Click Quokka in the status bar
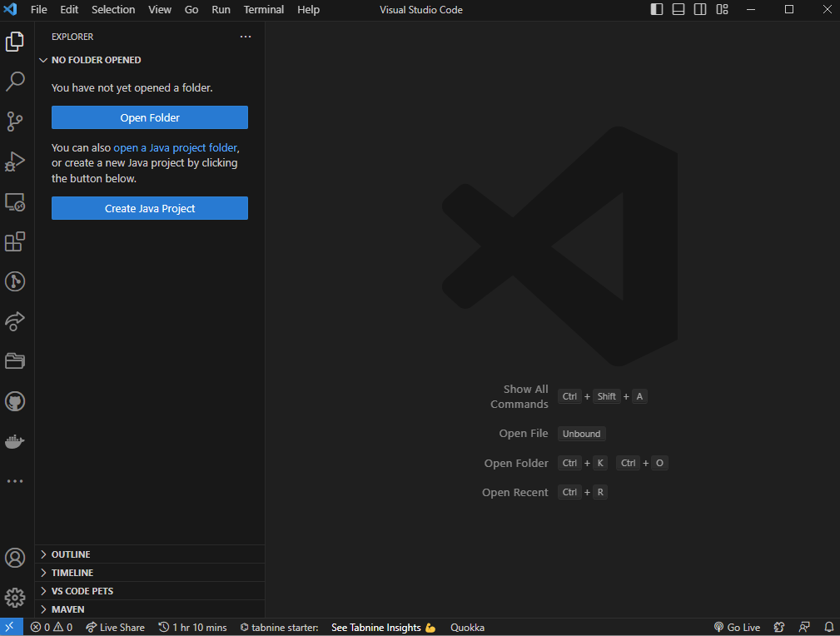Screen dimensions: 840x636 467,628
